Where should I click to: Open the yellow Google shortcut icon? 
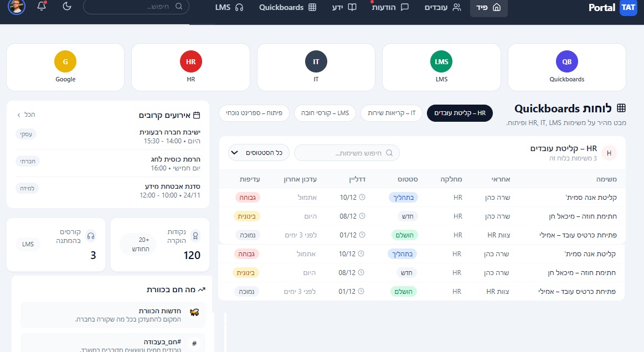65,61
